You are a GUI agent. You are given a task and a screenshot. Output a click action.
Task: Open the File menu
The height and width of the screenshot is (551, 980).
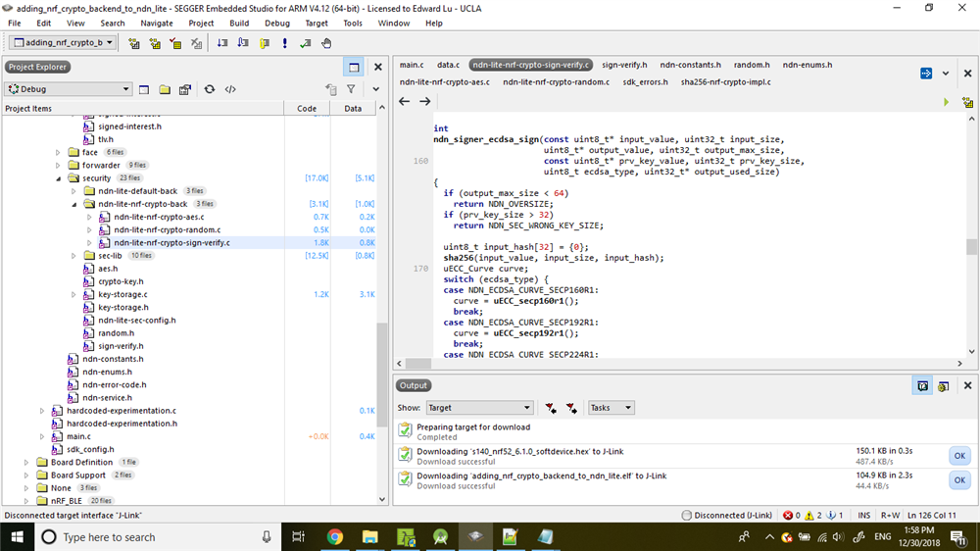(15, 24)
